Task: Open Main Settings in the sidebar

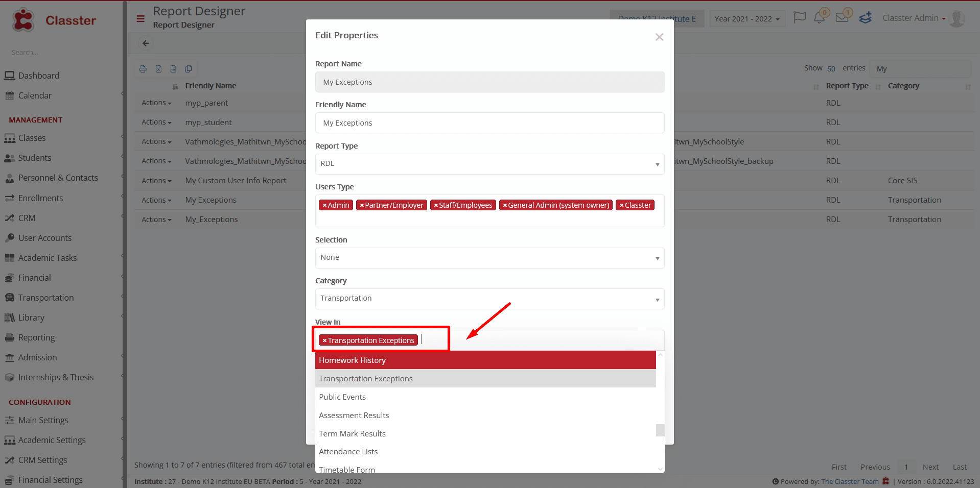Action: [x=43, y=420]
